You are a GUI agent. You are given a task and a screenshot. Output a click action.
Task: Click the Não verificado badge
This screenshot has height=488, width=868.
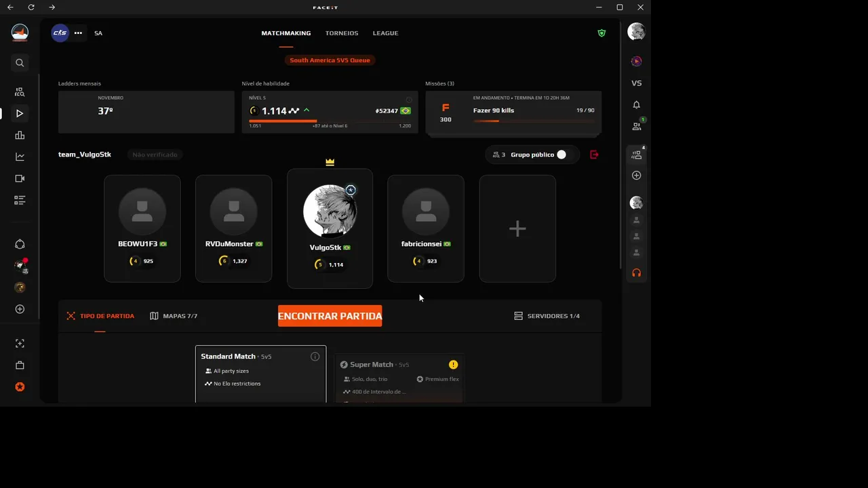coord(155,155)
